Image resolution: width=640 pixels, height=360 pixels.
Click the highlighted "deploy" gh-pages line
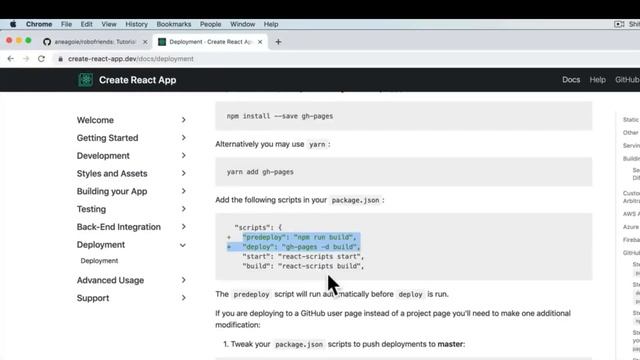pyautogui.click(x=301, y=247)
